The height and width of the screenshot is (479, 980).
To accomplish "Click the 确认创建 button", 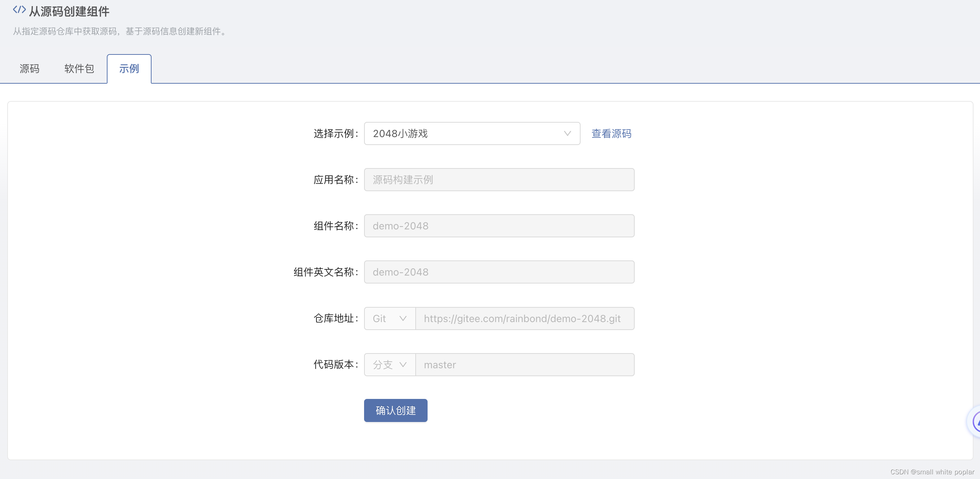I will (x=395, y=410).
